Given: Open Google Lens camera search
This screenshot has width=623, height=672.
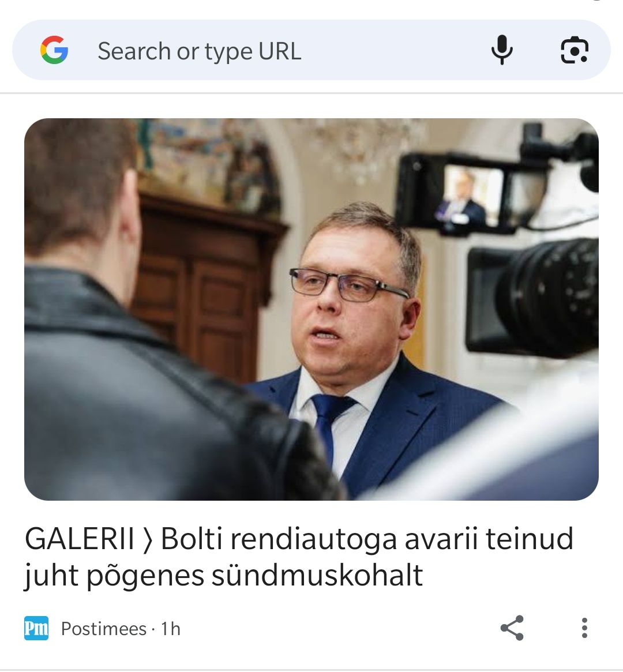Looking at the screenshot, I should [x=575, y=50].
